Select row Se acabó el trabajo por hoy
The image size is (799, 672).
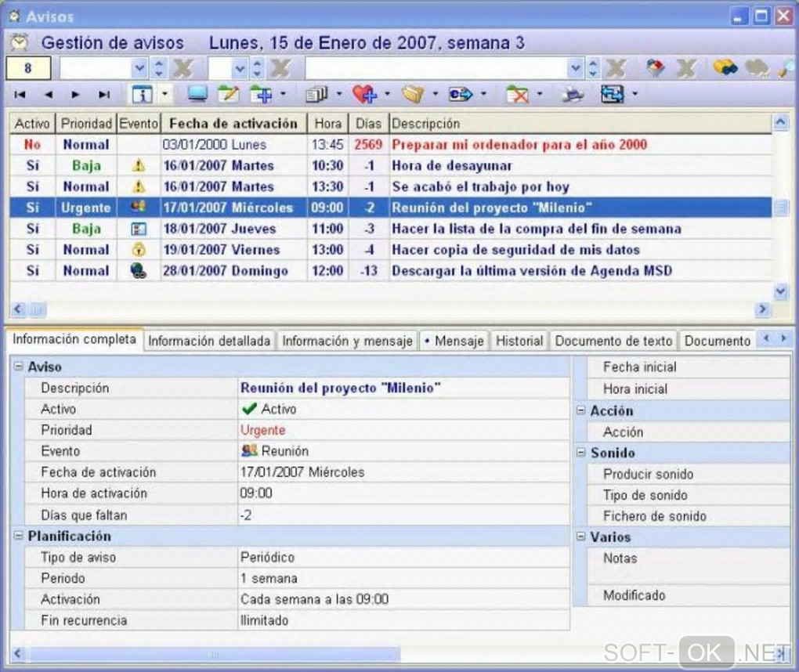click(391, 186)
